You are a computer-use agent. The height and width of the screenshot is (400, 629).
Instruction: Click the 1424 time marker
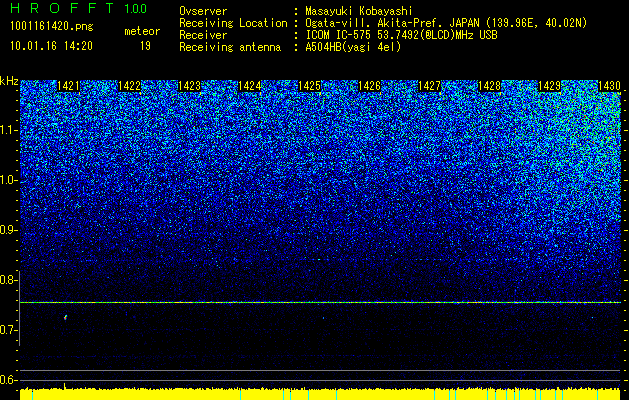pos(250,86)
